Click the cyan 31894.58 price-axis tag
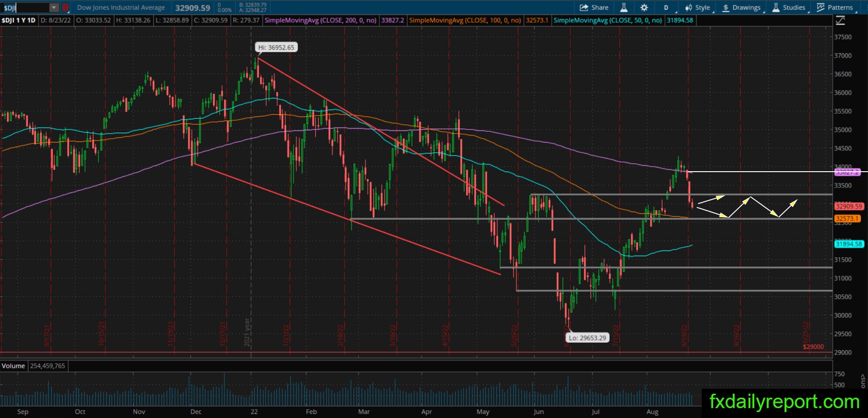 (x=848, y=244)
